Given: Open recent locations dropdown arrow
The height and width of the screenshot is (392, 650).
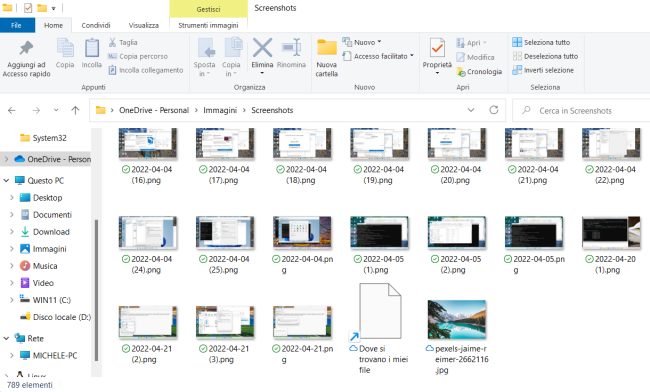Looking at the screenshot, I should (56, 110).
